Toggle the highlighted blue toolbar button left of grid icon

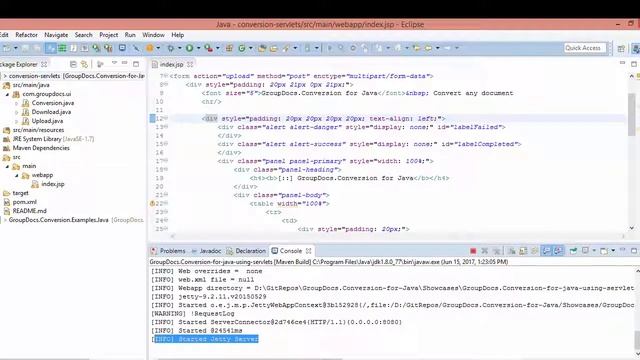pyautogui.click(x=51, y=48)
